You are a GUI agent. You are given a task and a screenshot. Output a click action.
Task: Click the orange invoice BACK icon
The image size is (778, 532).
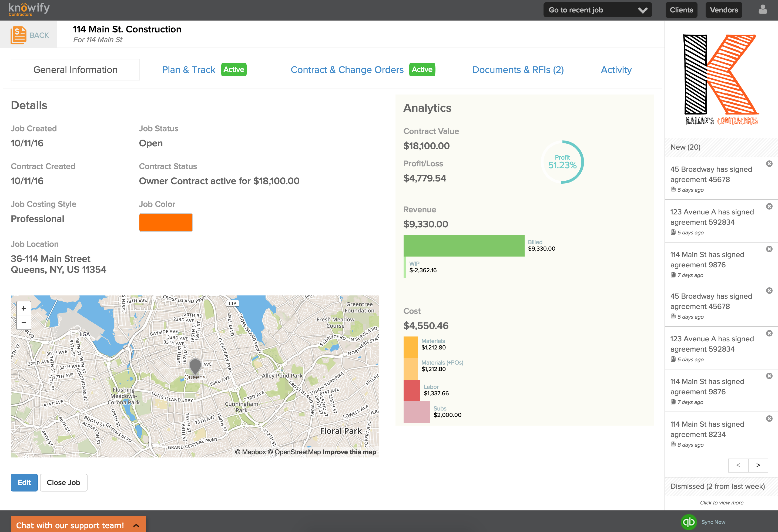tap(18, 35)
